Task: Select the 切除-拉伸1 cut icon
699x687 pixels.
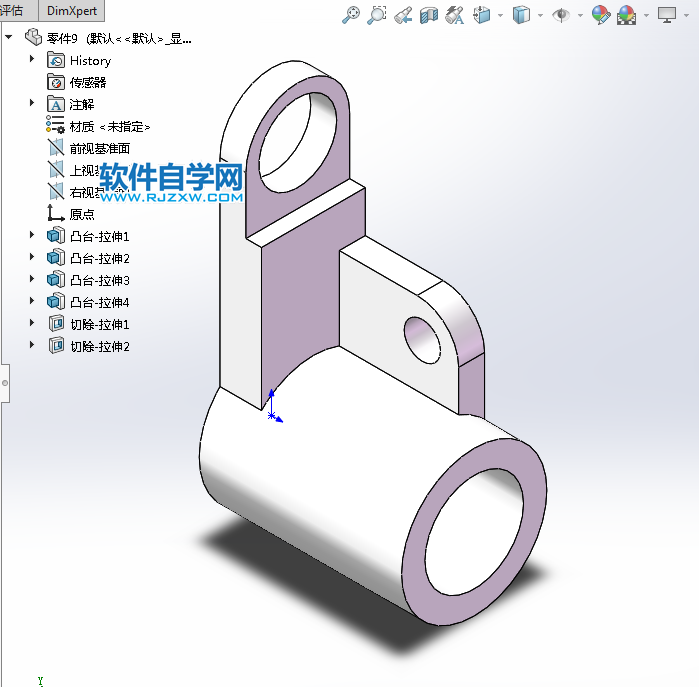Action: point(56,323)
